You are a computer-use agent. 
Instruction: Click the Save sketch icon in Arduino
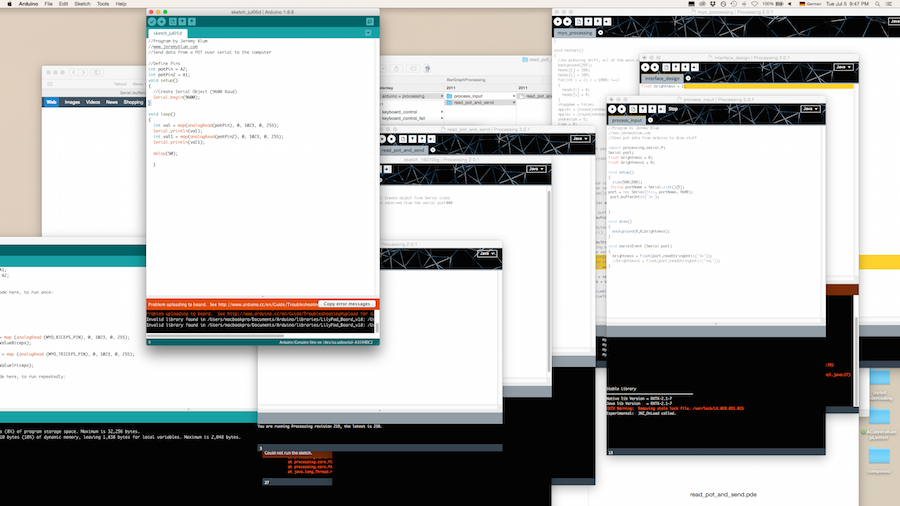tap(192, 22)
